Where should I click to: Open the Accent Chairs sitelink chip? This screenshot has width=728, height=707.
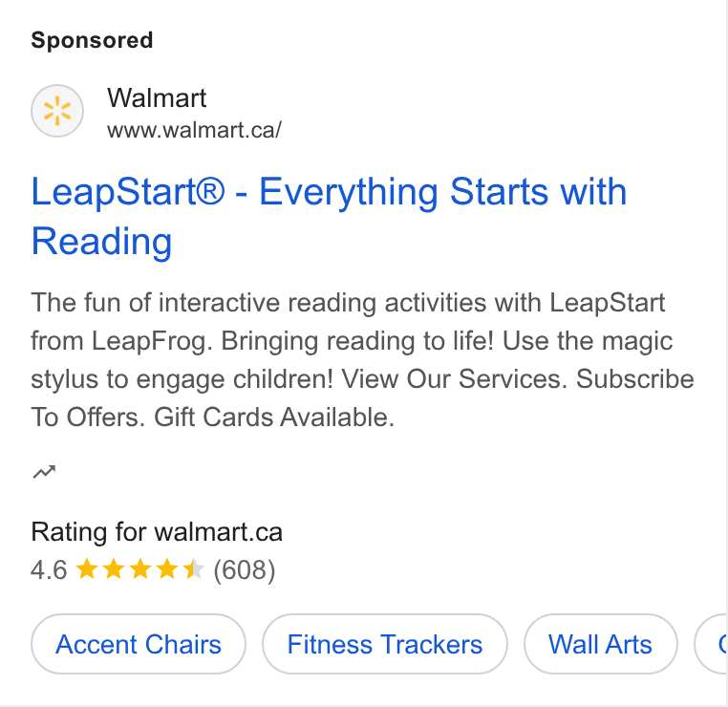[x=139, y=644]
